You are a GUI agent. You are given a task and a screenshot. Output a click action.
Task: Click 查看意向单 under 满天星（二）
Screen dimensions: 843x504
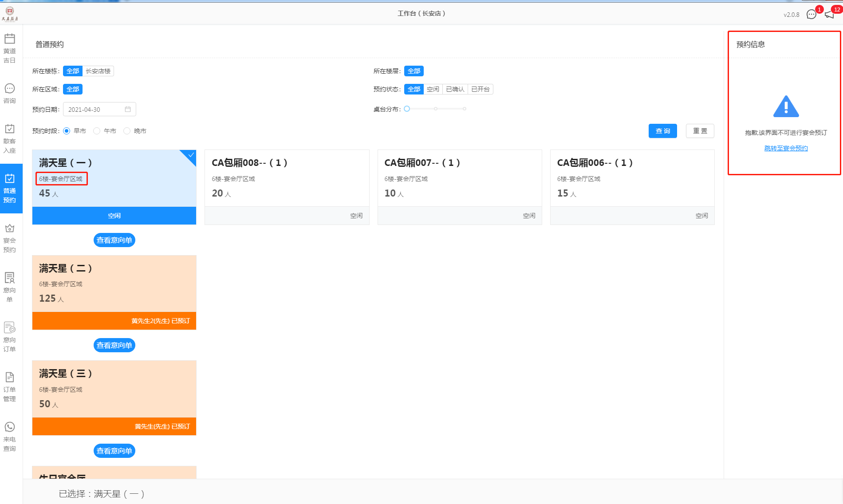[114, 345]
